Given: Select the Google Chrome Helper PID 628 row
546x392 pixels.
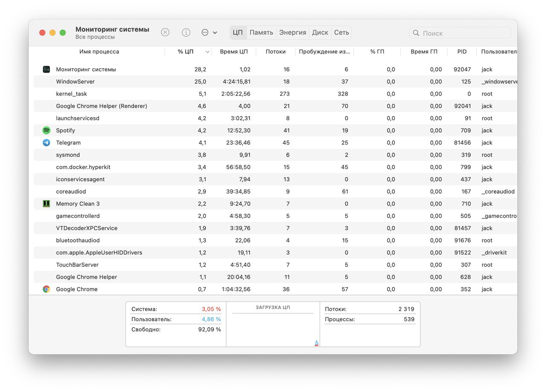Looking at the screenshot, I should click(x=276, y=277).
